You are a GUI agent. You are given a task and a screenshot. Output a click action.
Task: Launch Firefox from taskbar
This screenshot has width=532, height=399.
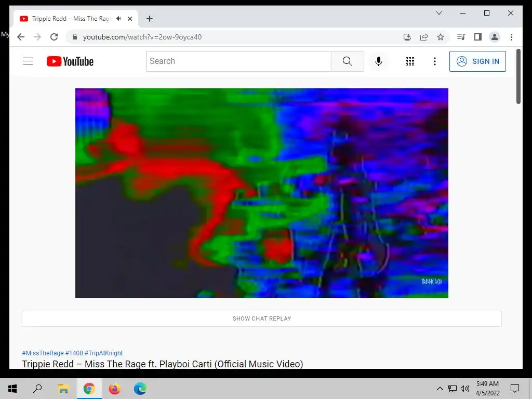coord(114,389)
